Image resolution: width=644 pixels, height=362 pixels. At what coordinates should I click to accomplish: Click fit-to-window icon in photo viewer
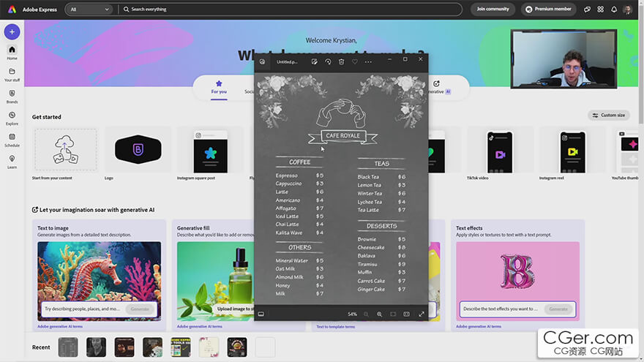(393, 314)
